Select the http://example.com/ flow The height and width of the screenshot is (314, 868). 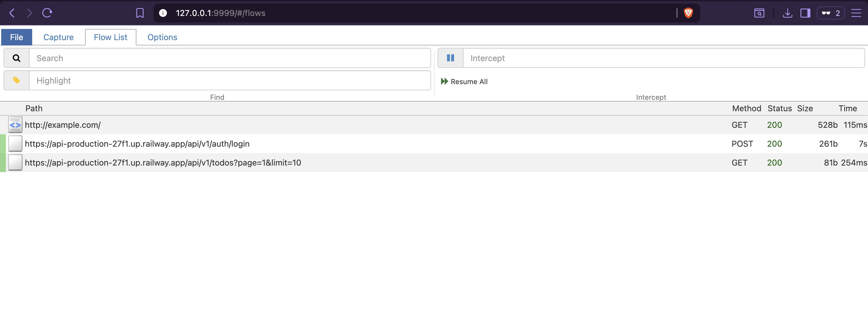[x=63, y=125]
